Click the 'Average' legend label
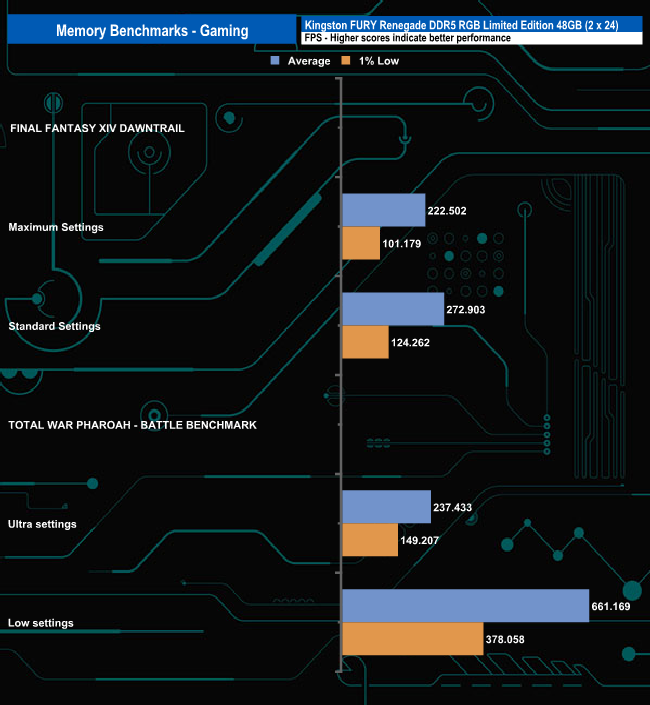 pyautogui.click(x=309, y=61)
